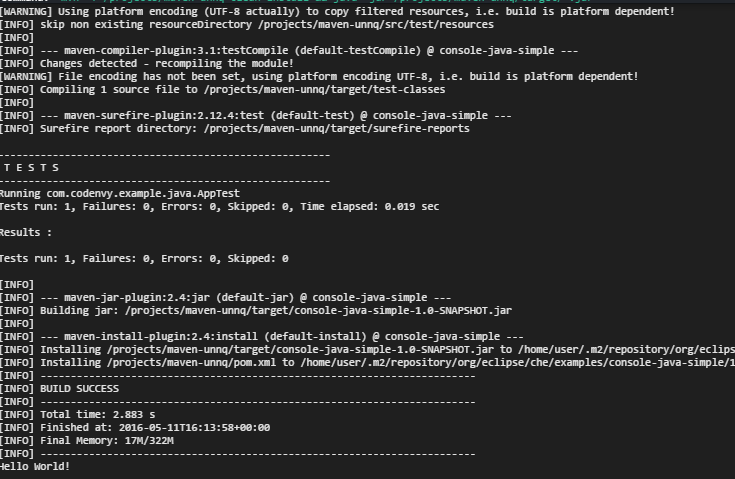Click the console-java-simple-1.0-SNAPSHOT.jar 'Building jar' path

318,311
